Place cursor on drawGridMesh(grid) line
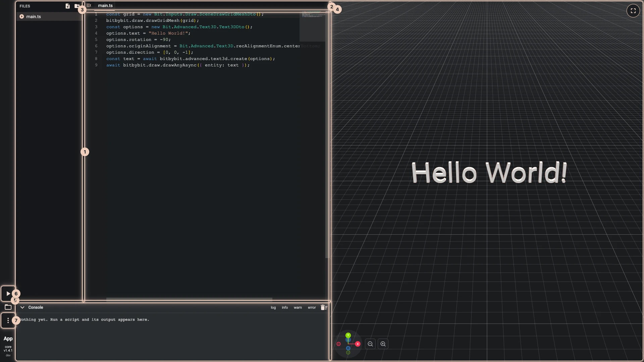Image resolution: width=644 pixels, height=362 pixels. click(x=153, y=20)
